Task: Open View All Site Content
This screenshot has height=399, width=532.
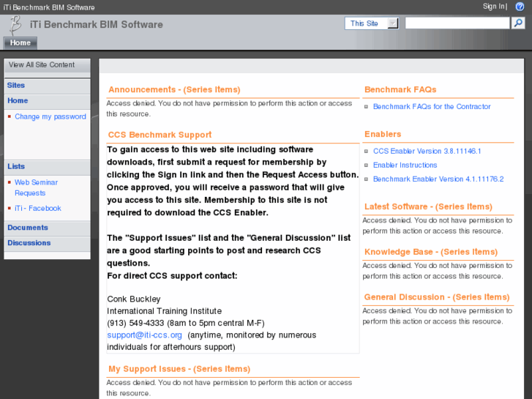Action: [x=42, y=65]
